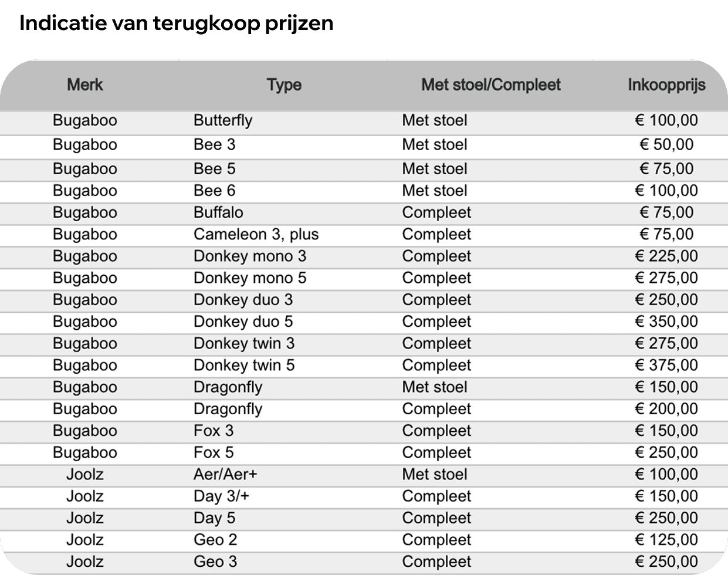Select the 'Donkey duo 3' cell
The width and height of the screenshot is (728, 575).
243,299
